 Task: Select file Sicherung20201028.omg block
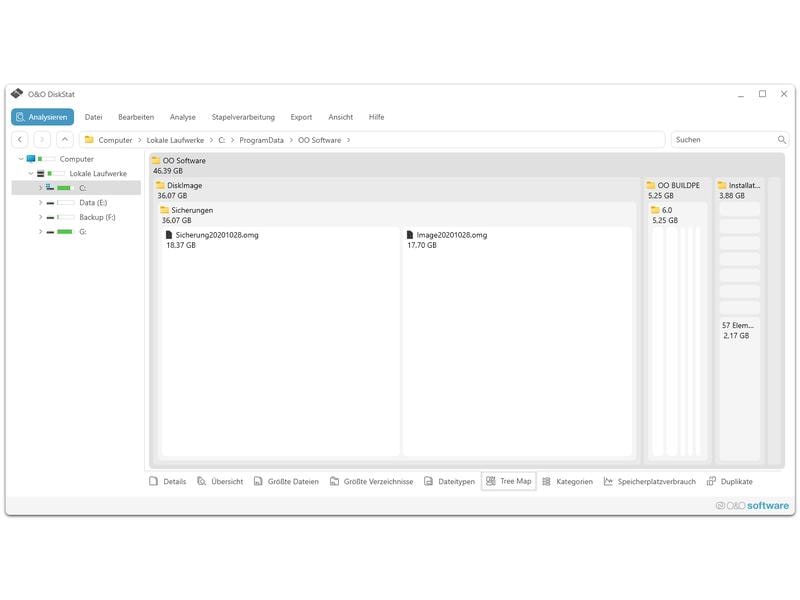point(280,342)
